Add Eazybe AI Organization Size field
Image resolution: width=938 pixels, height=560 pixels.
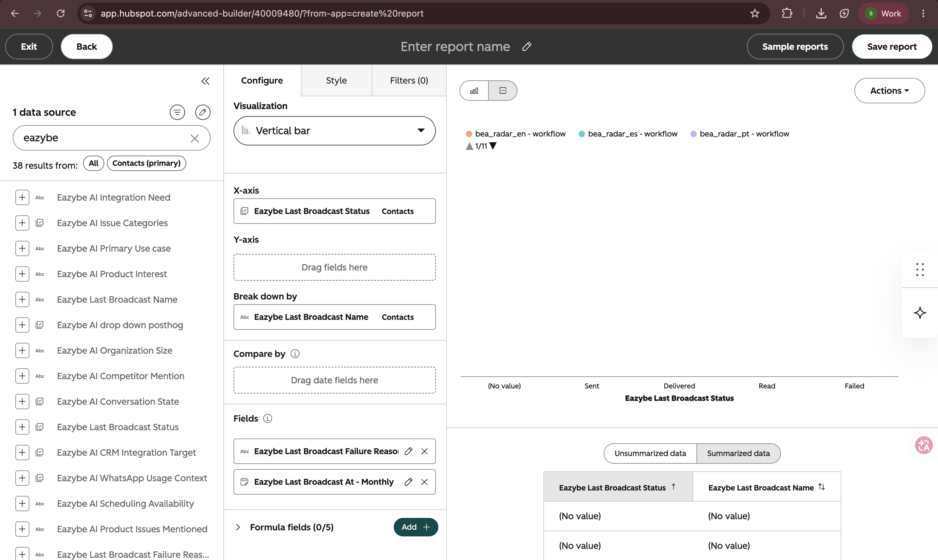click(22, 350)
